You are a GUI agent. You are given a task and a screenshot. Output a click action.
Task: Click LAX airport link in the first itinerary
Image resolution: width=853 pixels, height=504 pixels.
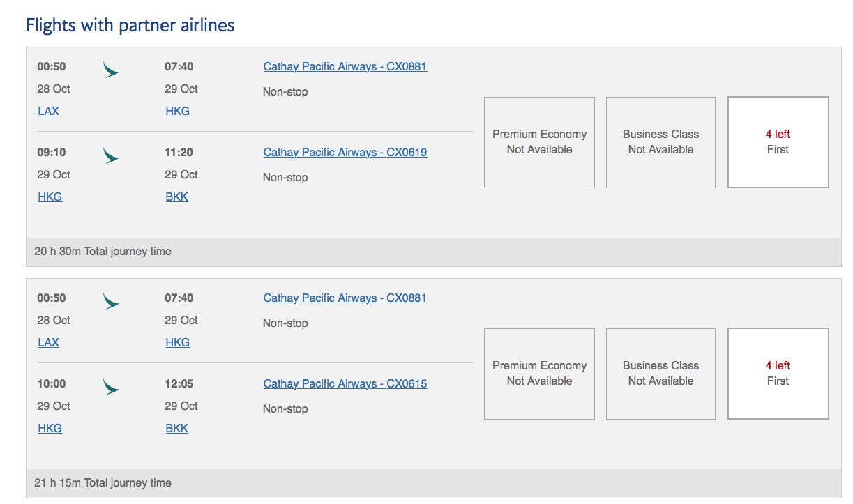tap(48, 112)
